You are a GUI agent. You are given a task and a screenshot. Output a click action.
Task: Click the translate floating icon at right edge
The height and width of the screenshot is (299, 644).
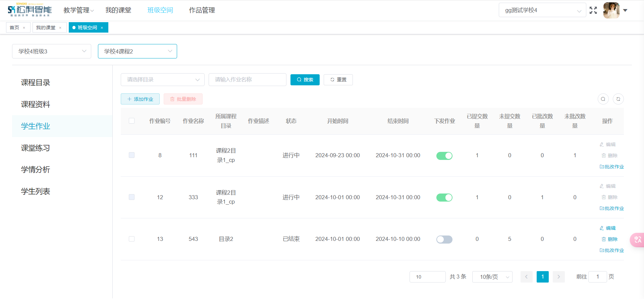(x=637, y=240)
